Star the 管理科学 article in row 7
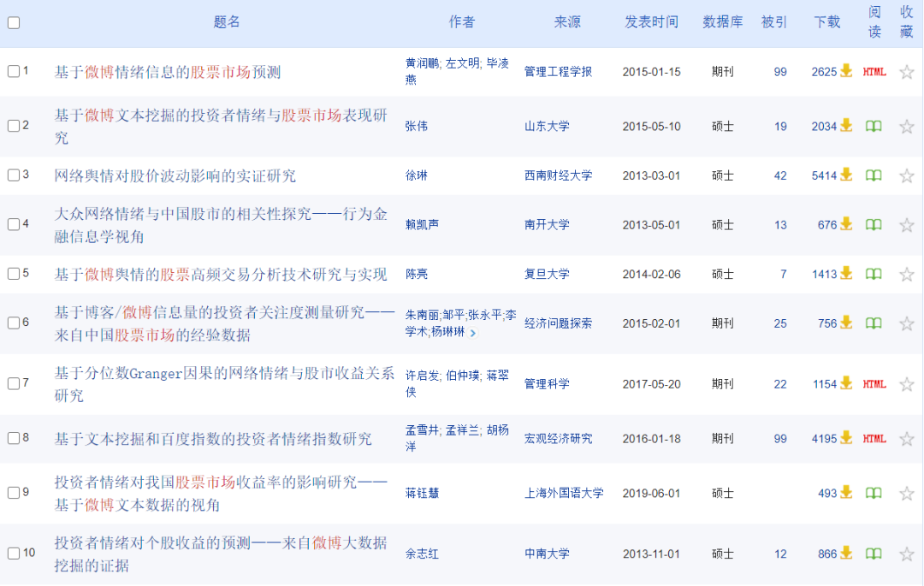This screenshot has width=924, height=586. 906,384
